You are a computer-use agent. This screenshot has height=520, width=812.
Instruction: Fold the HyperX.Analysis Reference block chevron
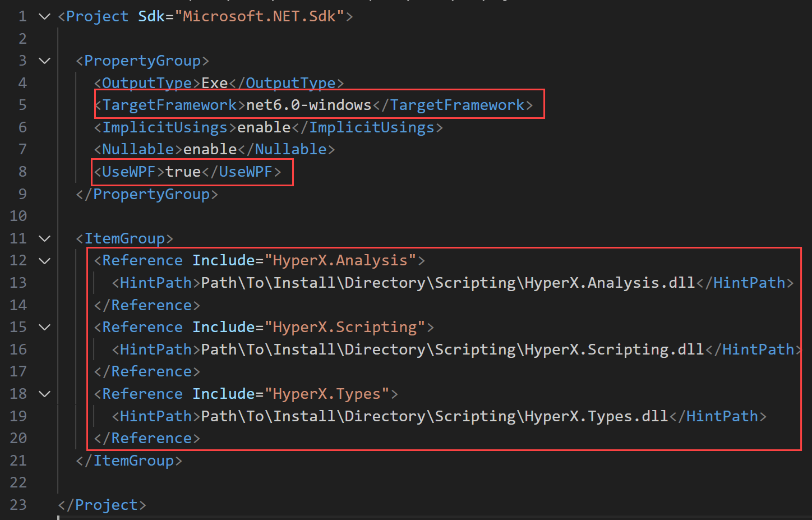point(44,261)
